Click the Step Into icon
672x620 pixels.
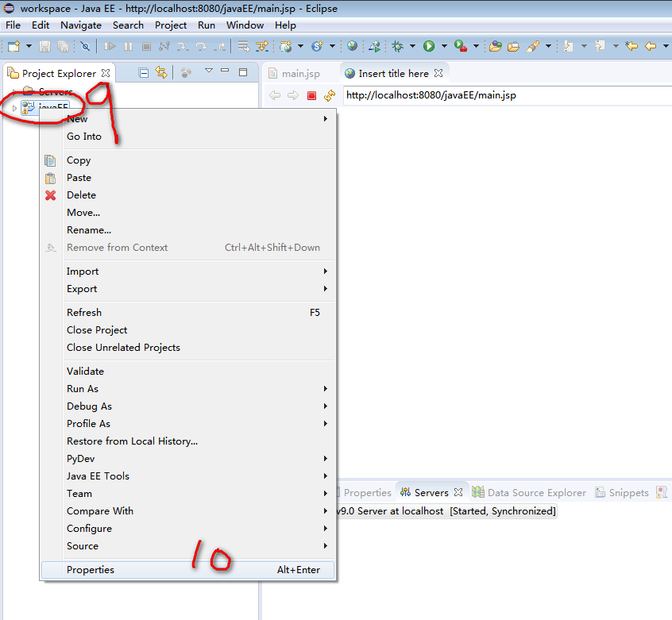[x=183, y=46]
